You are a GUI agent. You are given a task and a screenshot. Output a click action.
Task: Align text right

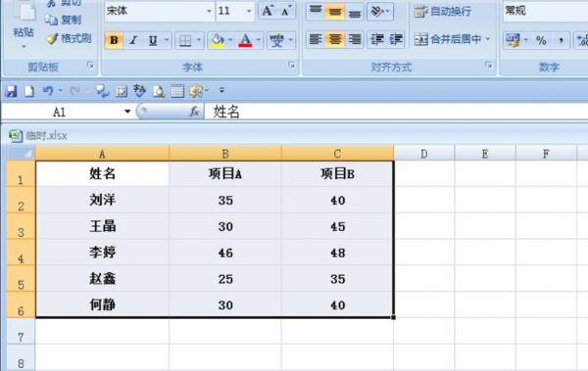(355, 39)
